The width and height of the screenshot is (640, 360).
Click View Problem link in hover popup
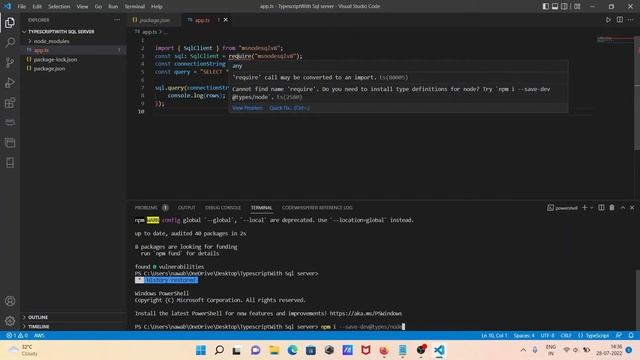tap(247, 108)
